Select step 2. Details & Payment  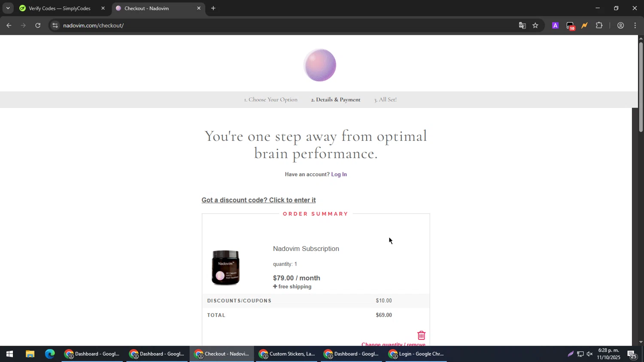click(336, 100)
